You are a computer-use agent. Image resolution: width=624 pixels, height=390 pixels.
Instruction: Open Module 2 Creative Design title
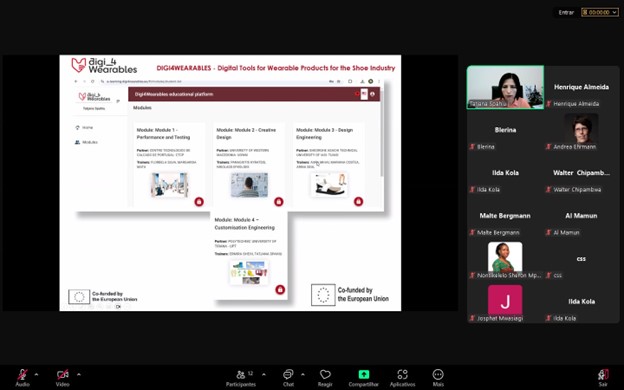246,134
